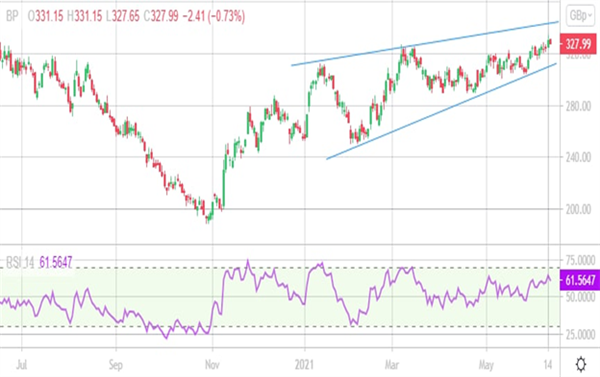Click the 14 date label on time axis
The width and height of the screenshot is (600, 377).
[x=548, y=364]
